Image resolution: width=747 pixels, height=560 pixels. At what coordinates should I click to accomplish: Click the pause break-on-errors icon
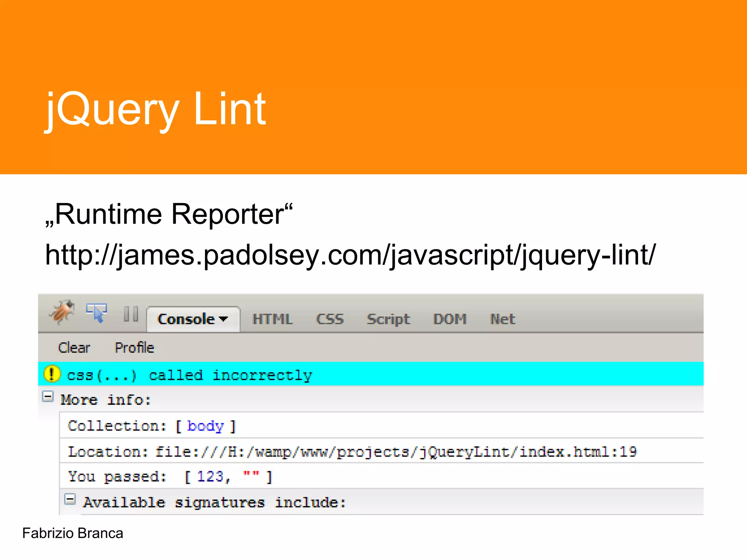click(x=131, y=314)
